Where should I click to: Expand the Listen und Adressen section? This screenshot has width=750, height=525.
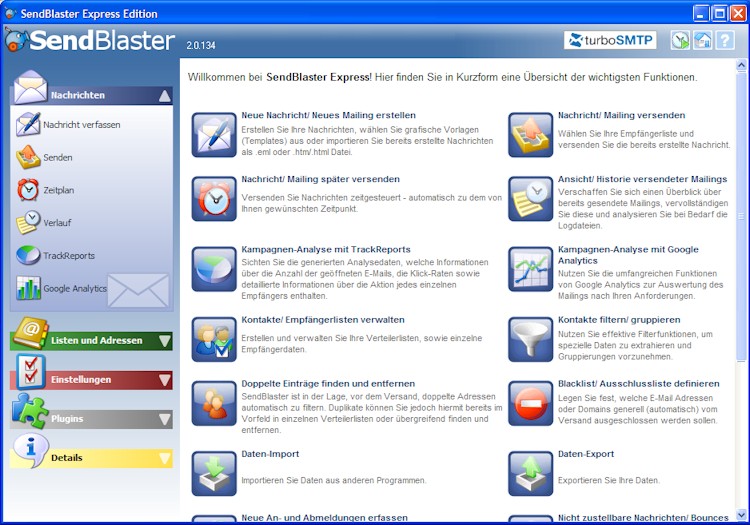coord(165,341)
